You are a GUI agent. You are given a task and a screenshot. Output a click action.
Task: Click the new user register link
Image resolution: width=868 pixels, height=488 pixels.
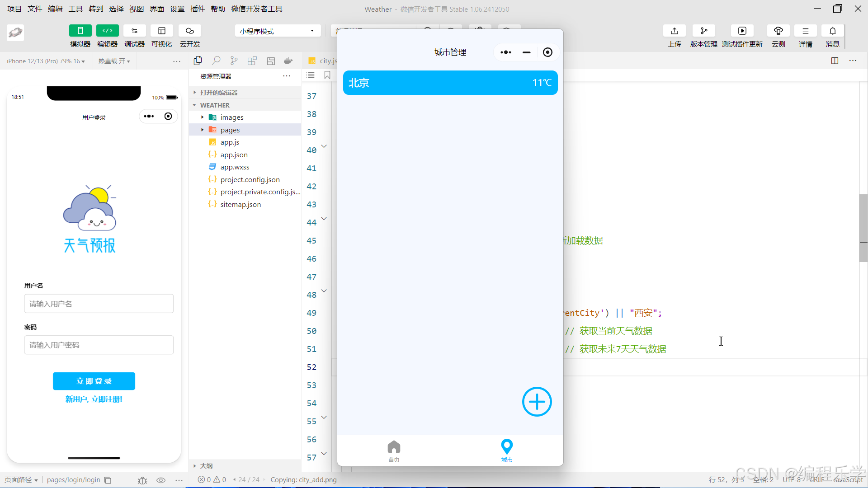[x=94, y=399]
